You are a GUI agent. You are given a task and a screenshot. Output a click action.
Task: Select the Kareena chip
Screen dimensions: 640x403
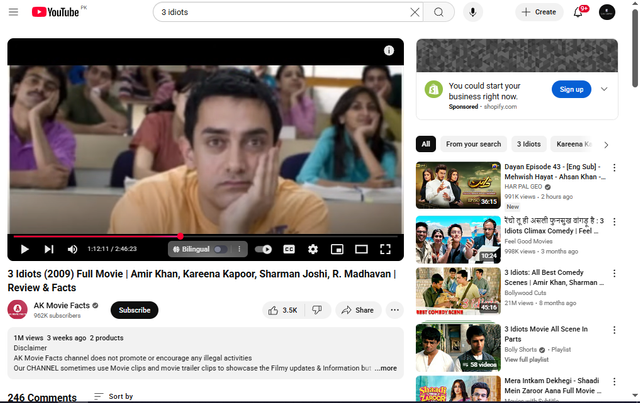pos(573,144)
